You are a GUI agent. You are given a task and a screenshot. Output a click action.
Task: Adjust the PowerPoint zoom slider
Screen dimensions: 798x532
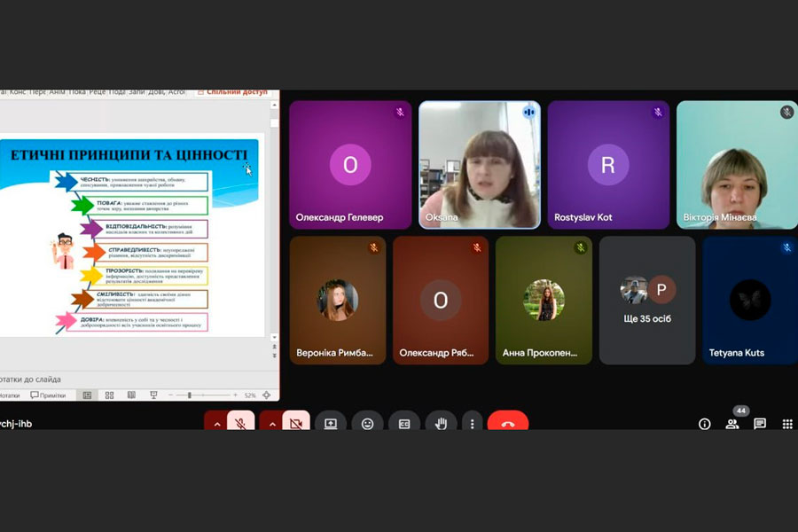click(x=189, y=395)
